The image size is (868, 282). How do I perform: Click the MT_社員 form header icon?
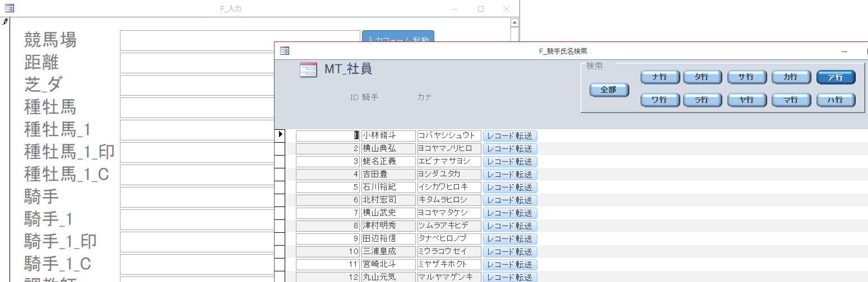[x=308, y=70]
